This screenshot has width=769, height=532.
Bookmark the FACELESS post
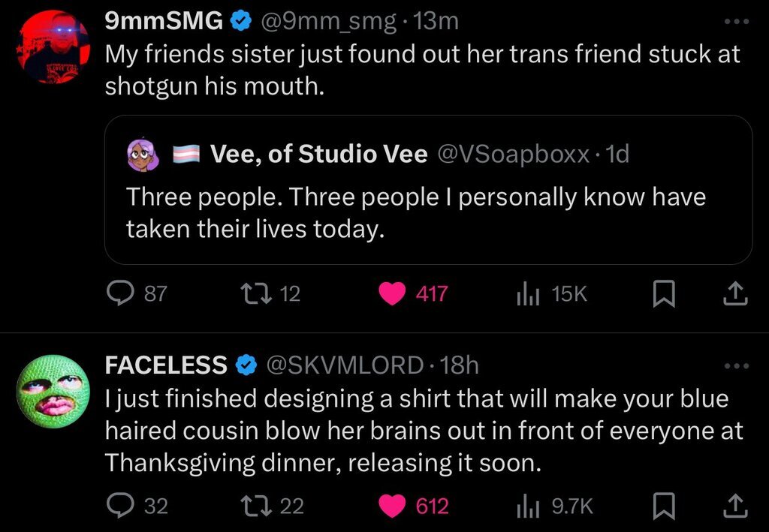[664, 506]
